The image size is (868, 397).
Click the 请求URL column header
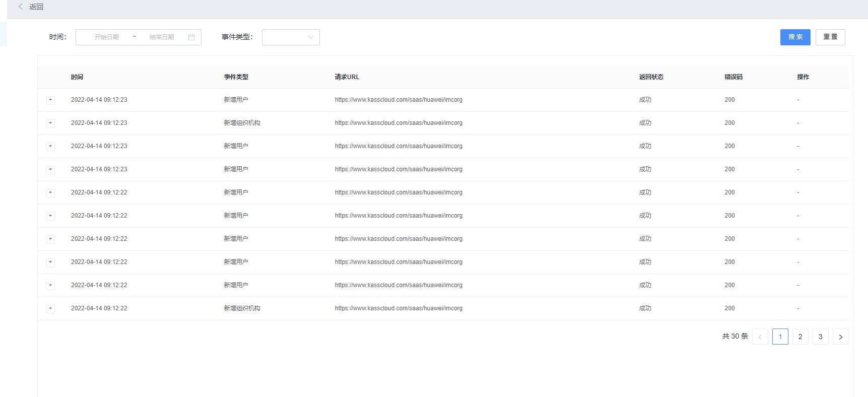347,77
